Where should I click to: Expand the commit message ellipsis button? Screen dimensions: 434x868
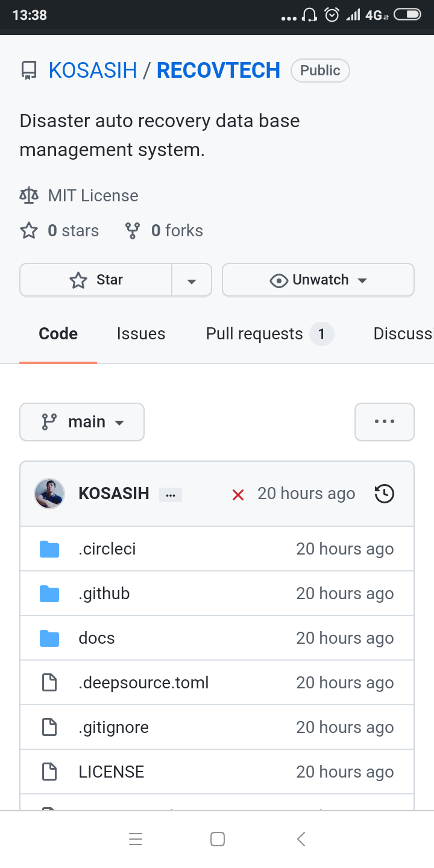[x=171, y=495]
